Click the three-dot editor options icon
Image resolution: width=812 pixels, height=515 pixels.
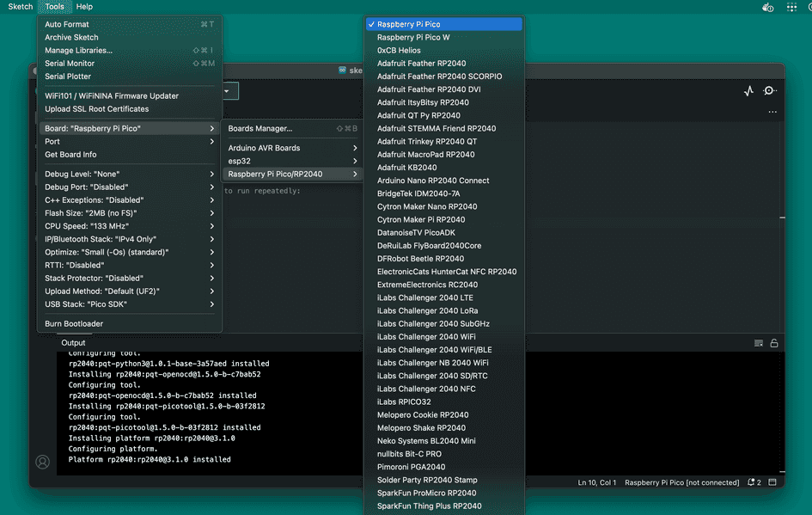point(772,112)
